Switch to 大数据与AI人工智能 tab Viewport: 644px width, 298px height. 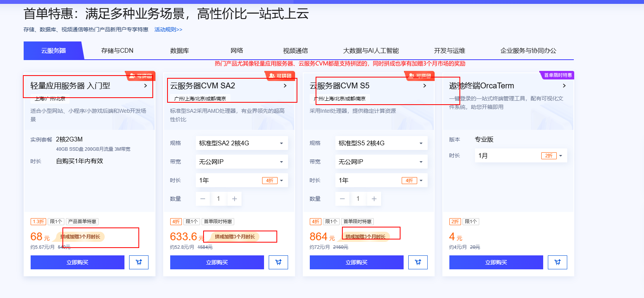[371, 50]
